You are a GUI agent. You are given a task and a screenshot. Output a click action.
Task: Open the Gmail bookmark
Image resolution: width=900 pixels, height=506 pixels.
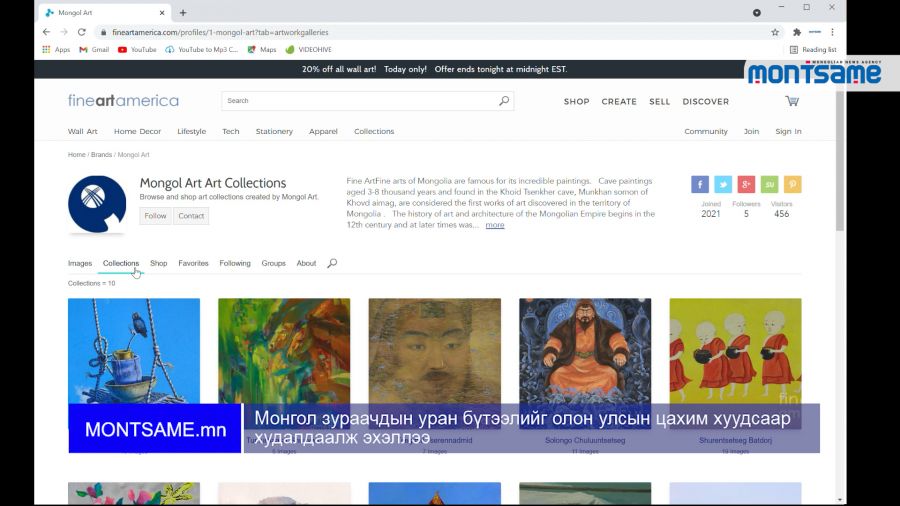94,49
